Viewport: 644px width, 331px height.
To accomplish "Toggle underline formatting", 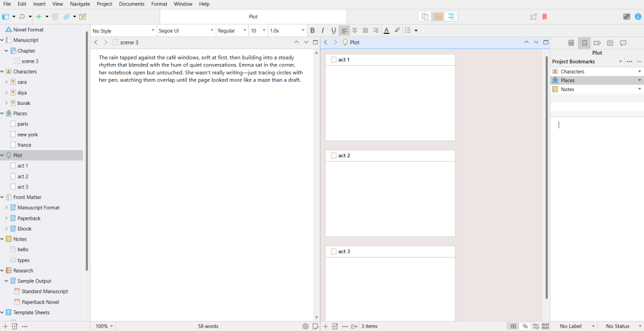I will coord(333,30).
